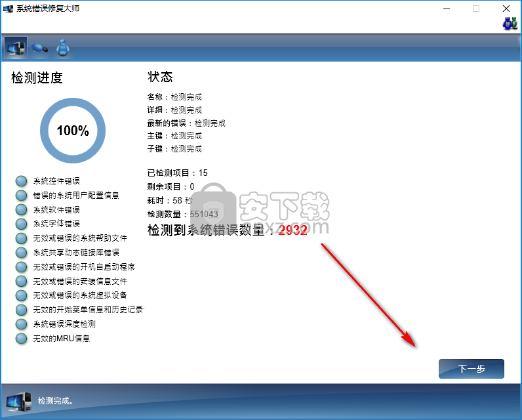
Task: Open the computer scan tab icon
Action: pos(15,49)
